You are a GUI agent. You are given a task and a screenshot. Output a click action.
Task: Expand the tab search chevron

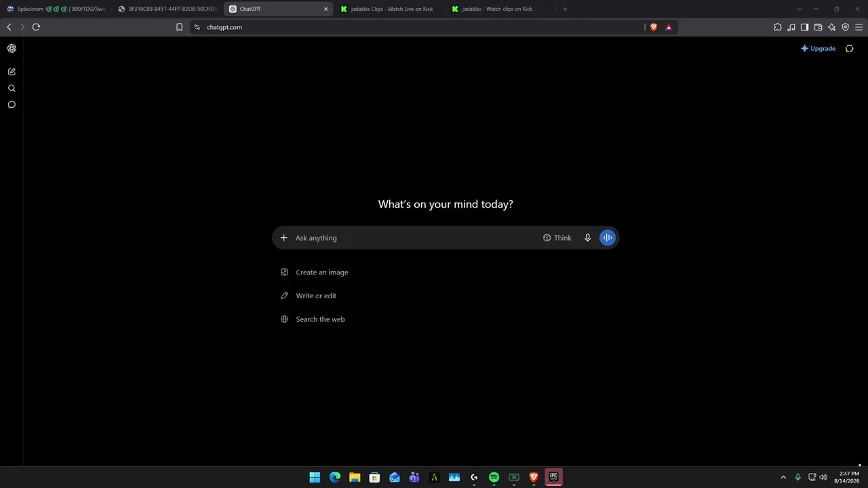[x=800, y=9]
